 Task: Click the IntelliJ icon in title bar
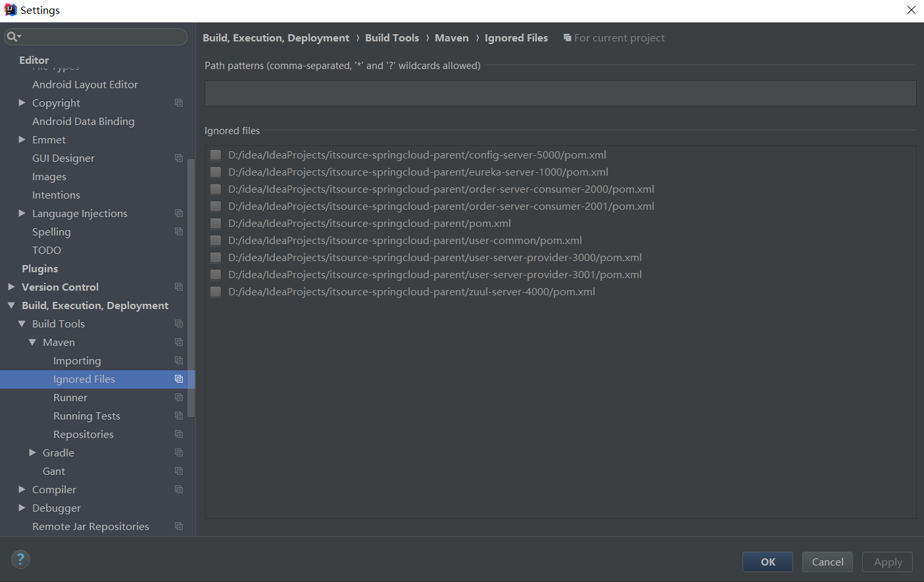[x=11, y=10]
